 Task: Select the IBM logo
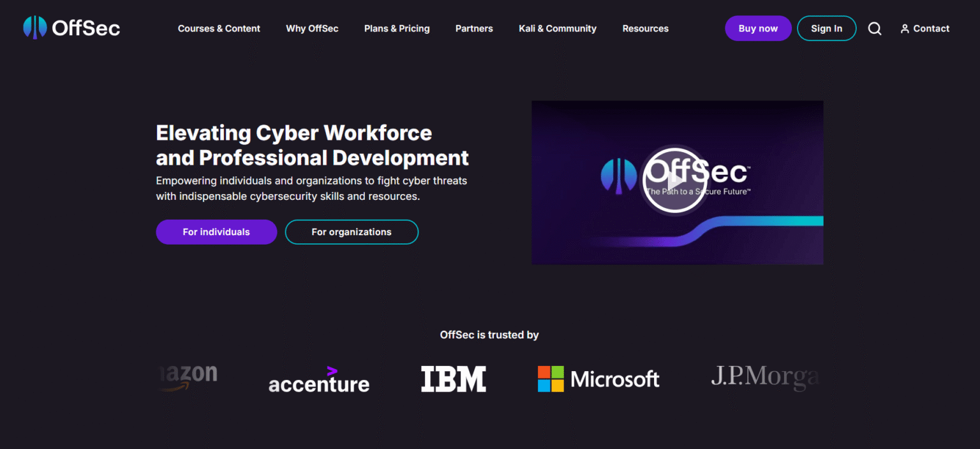pyautogui.click(x=453, y=378)
